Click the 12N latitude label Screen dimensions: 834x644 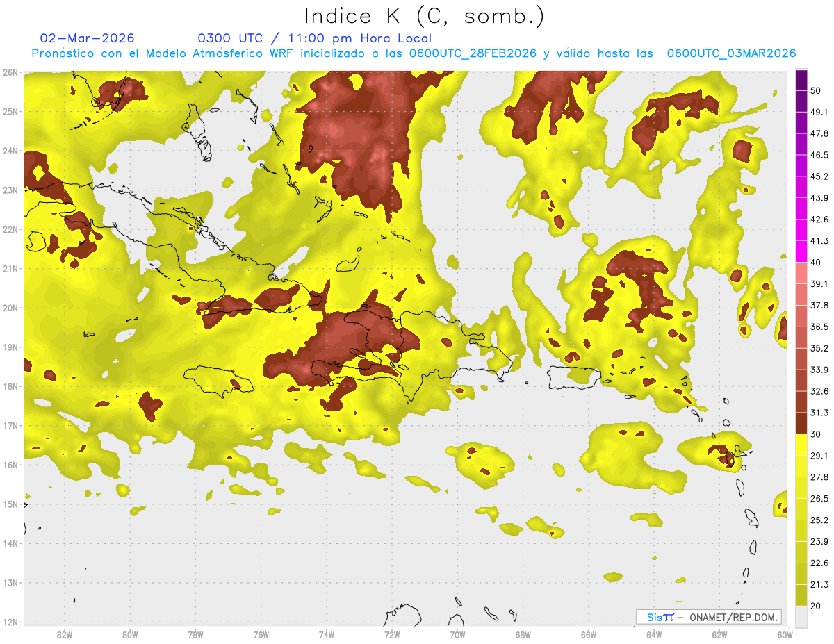[x=10, y=622]
